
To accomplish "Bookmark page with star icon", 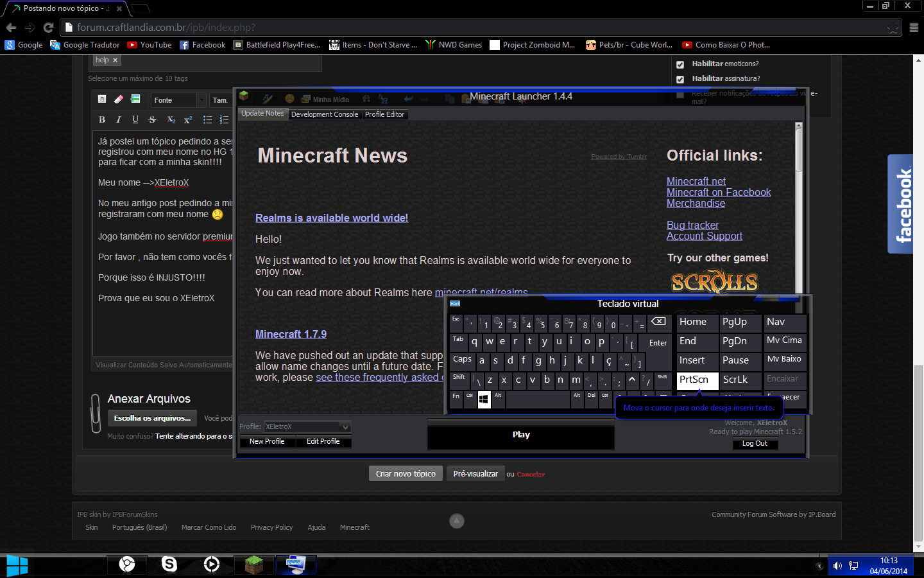I will pyautogui.click(x=893, y=28).
